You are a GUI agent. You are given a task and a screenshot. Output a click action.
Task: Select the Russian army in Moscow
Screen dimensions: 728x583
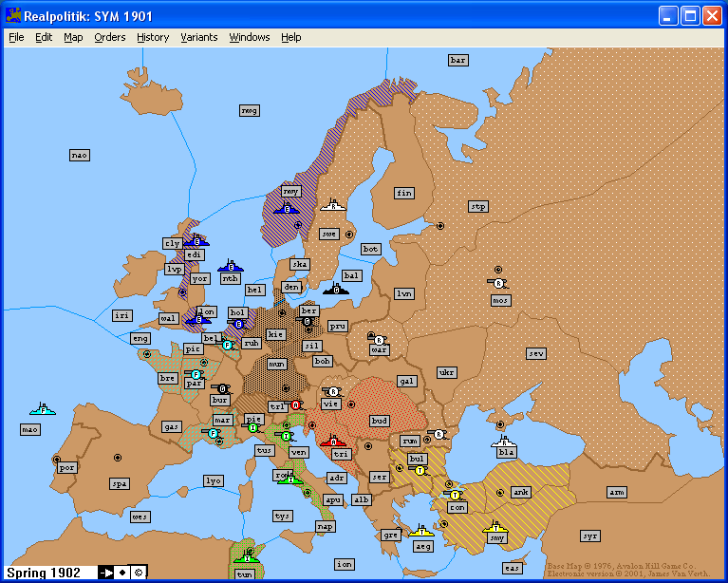pos(497,283)
